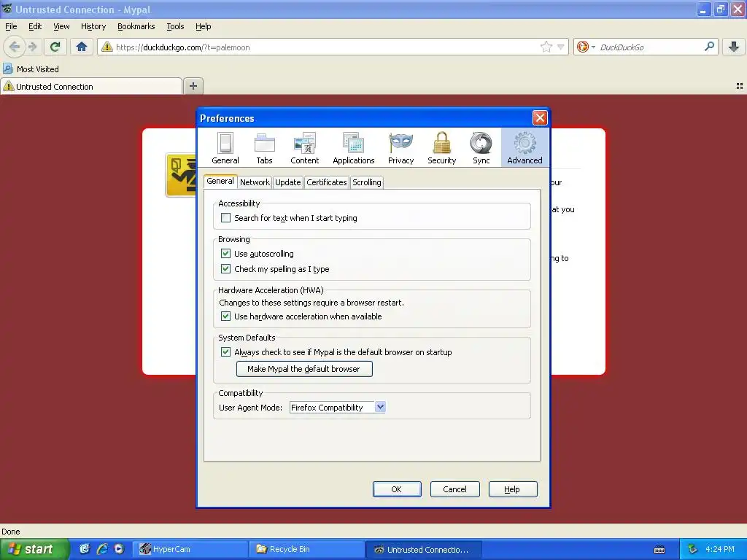
Task: Open the Sync preferences pane
Action: (x=481, y=148)
